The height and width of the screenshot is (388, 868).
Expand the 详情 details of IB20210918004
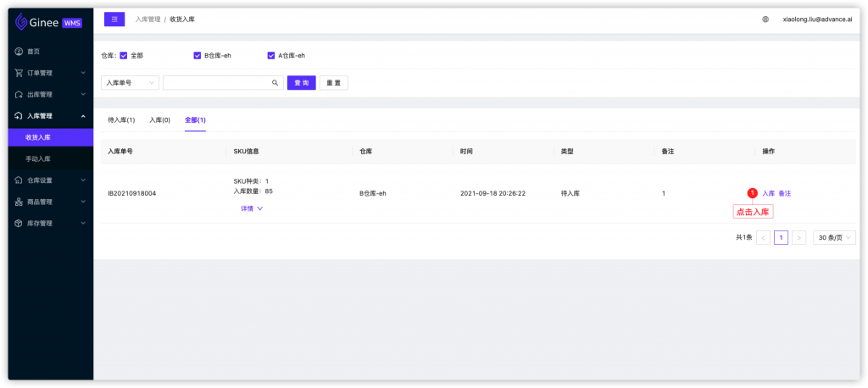[x=252, y=208]
